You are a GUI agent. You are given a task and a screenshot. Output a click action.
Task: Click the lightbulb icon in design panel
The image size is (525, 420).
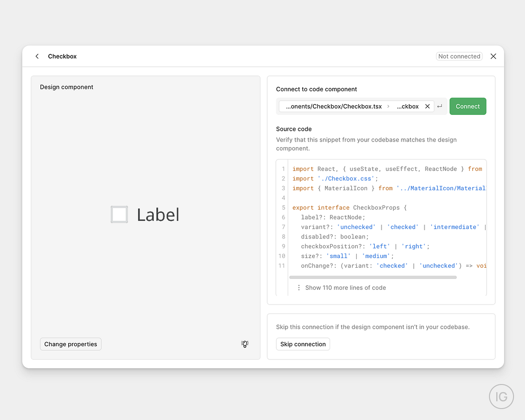click(245, 344)
